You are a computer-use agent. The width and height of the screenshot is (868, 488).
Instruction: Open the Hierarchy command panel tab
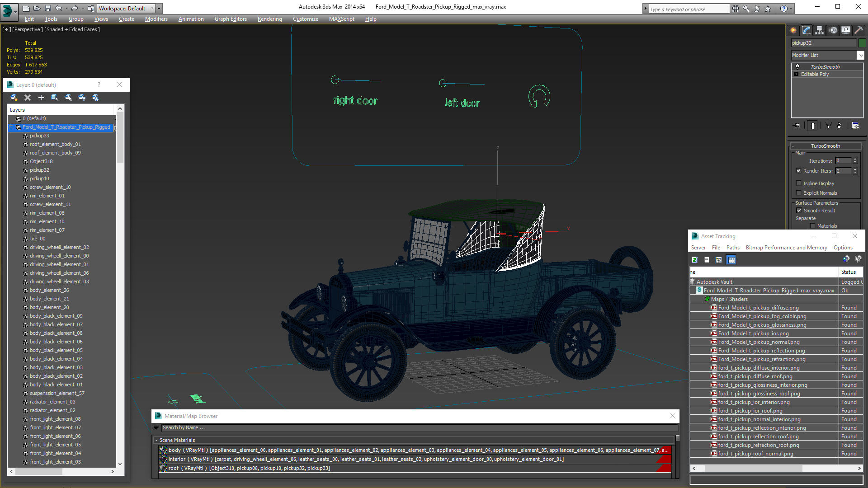[x=820, y=30]
